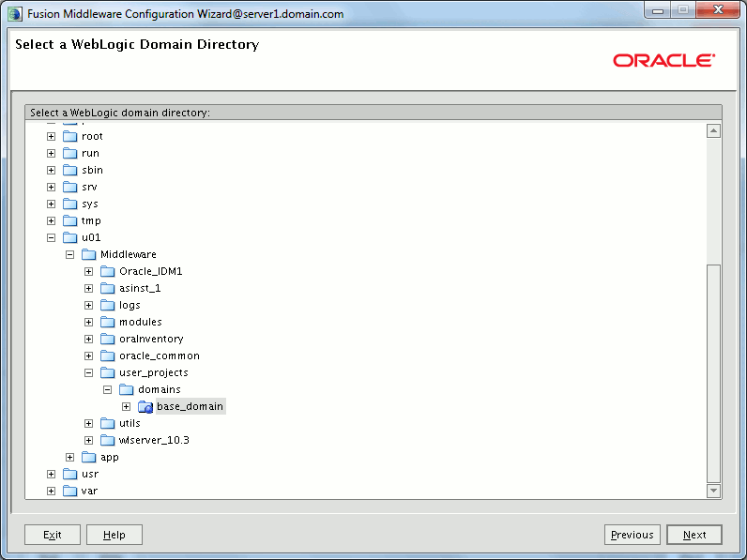
Task: Click the oraInventory folder icon
Action: pyautogui.click(x=108, y=339)
